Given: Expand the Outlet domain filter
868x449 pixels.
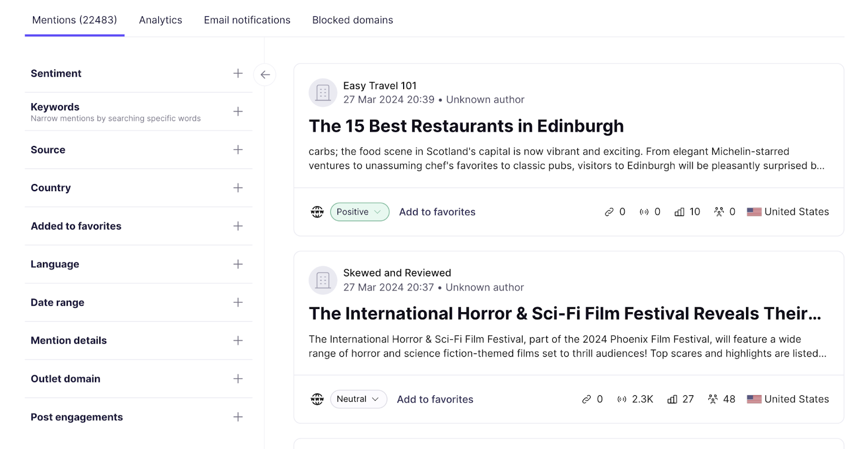Looking at the screenshot, I should coord(238,379).
